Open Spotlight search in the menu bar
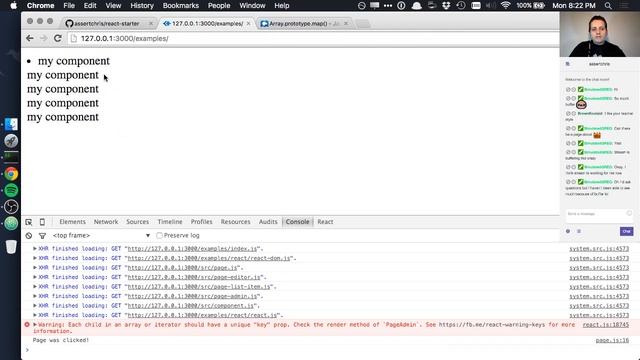This screenshot has height=360, width=640. (608, 6)
